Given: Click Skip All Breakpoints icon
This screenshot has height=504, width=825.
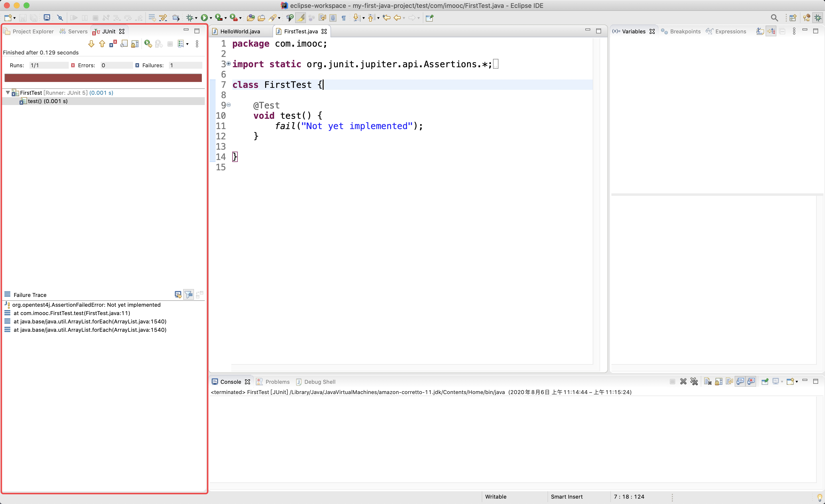Looking at the screenshot, I should [60, 18].
